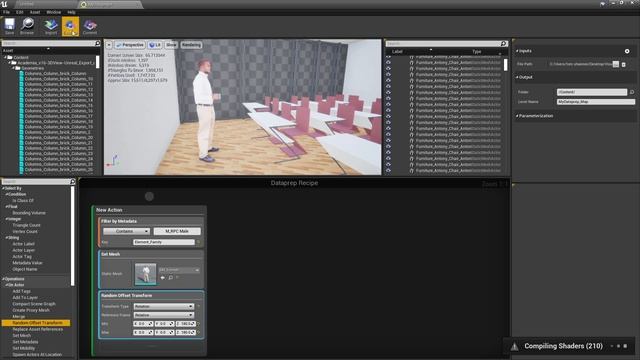Open the File menu

pyautogui.click(x=6, y=12)
